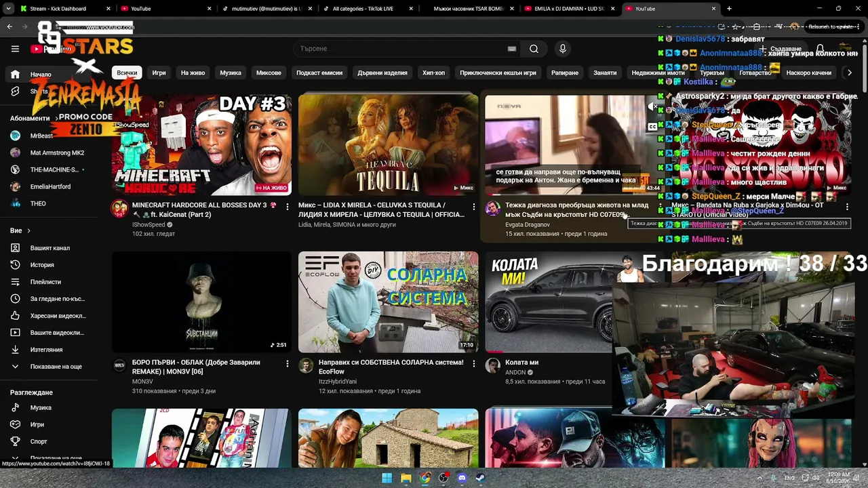Go back with the browser back arrow

tap(9, 26)
